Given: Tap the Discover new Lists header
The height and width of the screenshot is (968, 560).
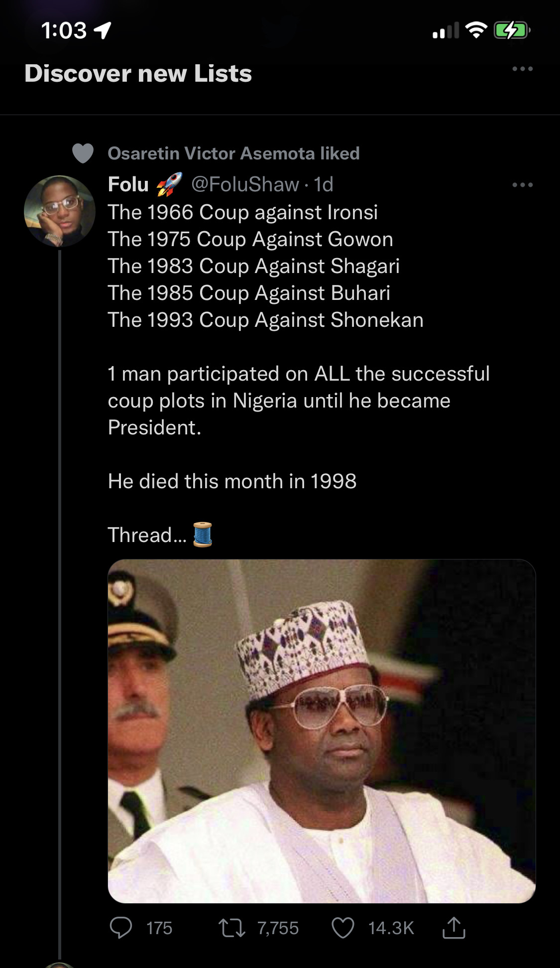Looking at the screenshot, I should tap(138, 74).
